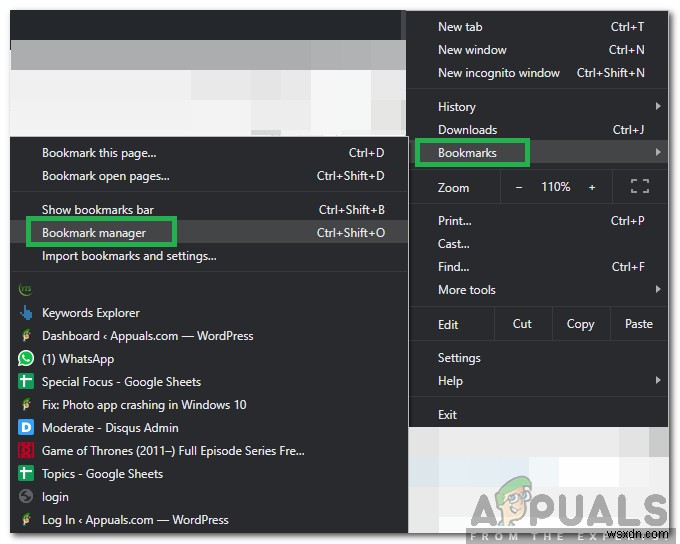Click the Appuals favicon beside Dashboard bookmark
680x544 pixels.
pyautogui.click(x=26, y=335)
